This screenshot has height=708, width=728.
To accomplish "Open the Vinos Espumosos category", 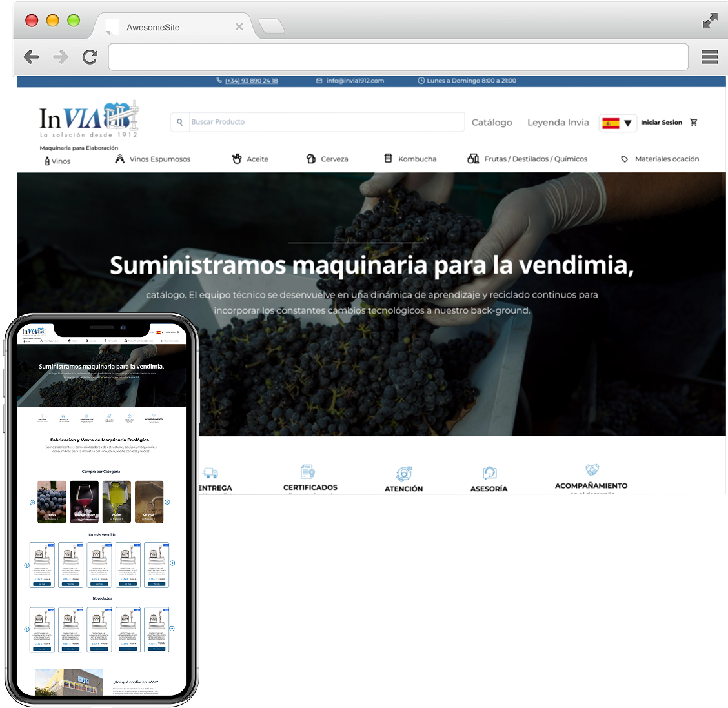I will (153, 159).
